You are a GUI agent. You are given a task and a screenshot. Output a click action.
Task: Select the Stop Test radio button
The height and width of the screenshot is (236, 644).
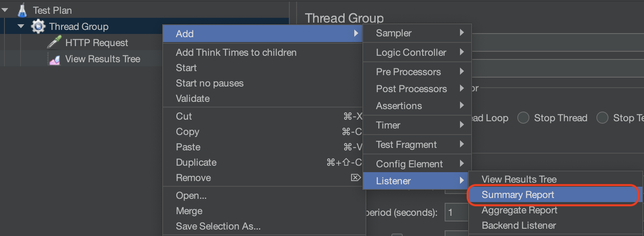coord(602,118)
